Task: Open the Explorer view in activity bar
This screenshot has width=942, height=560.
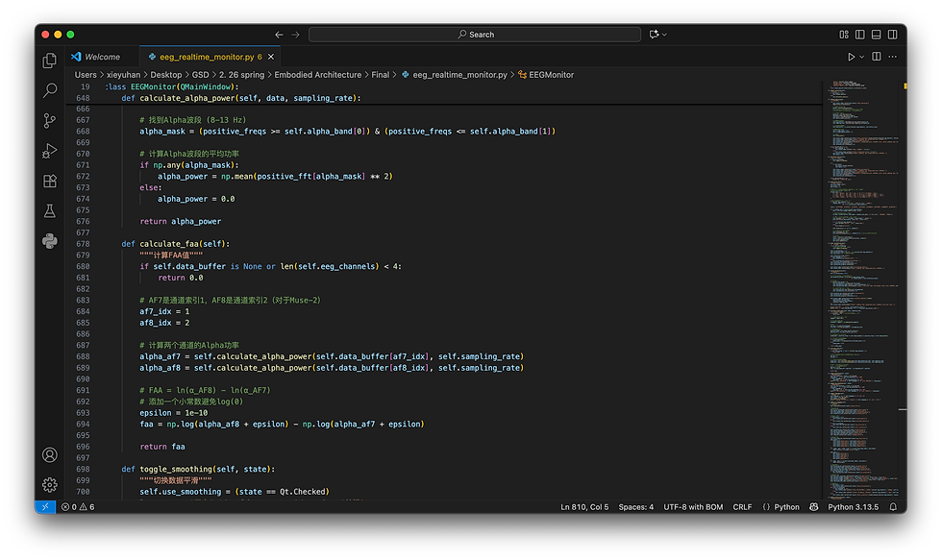Action: (x=50, y=60)
